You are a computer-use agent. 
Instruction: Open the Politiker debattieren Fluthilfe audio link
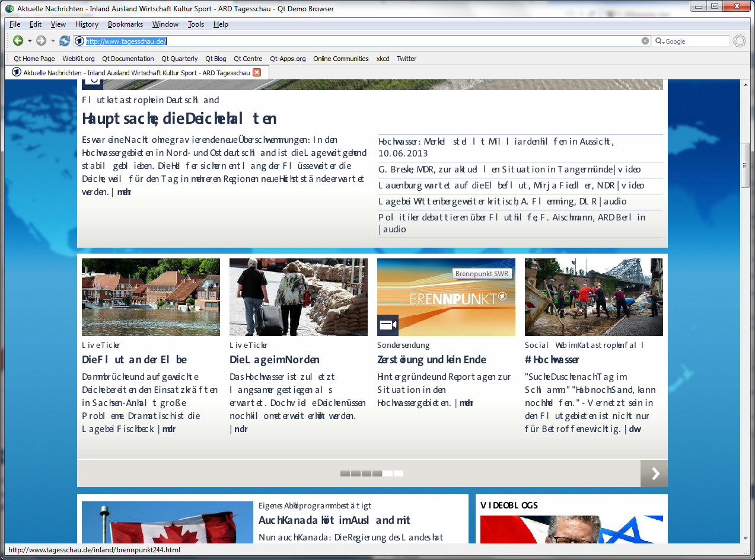point(512,223)
